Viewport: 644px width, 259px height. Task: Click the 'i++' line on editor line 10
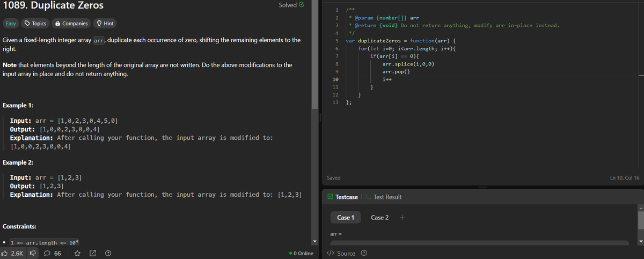(x=387, y=79)
